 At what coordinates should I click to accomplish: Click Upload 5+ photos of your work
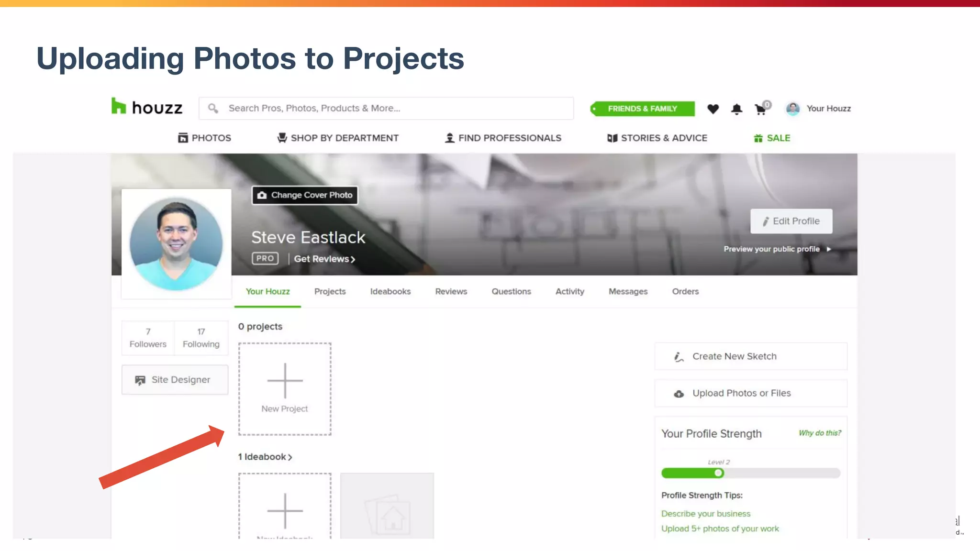(720, 529)
